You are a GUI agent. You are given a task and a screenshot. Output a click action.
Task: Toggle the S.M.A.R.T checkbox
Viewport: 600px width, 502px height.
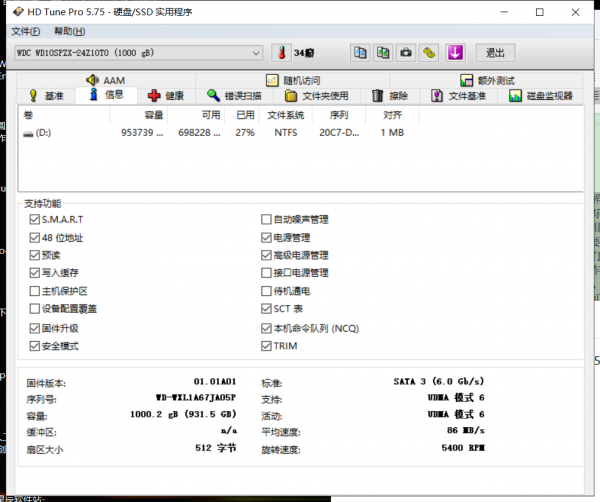(34, 219)
